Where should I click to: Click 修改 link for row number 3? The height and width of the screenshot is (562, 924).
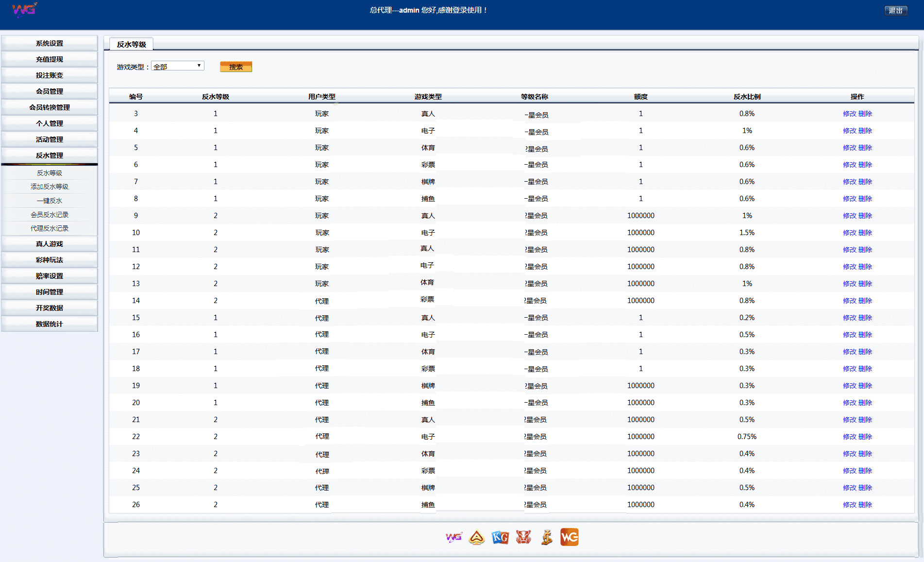(x=850, y=114)
